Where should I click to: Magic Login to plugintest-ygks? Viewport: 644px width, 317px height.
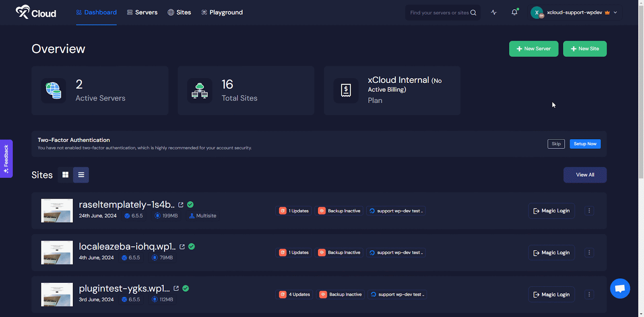coord(551,294)
